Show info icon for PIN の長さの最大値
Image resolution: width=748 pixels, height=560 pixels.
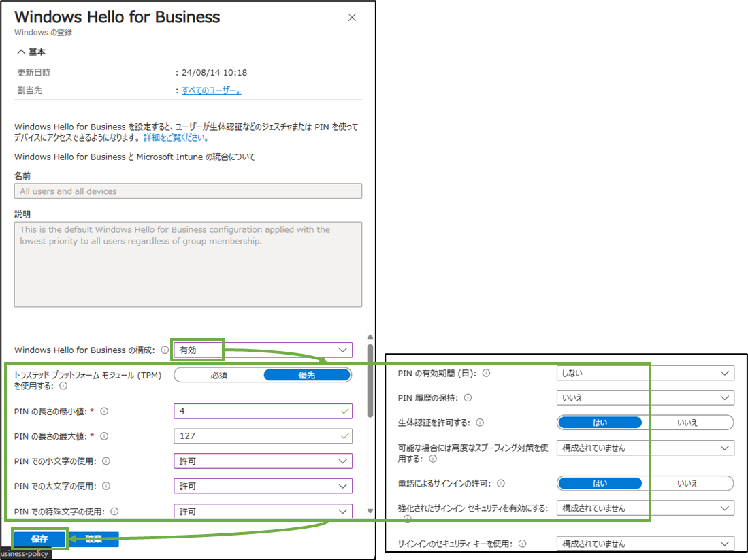[x=104, y=436]
